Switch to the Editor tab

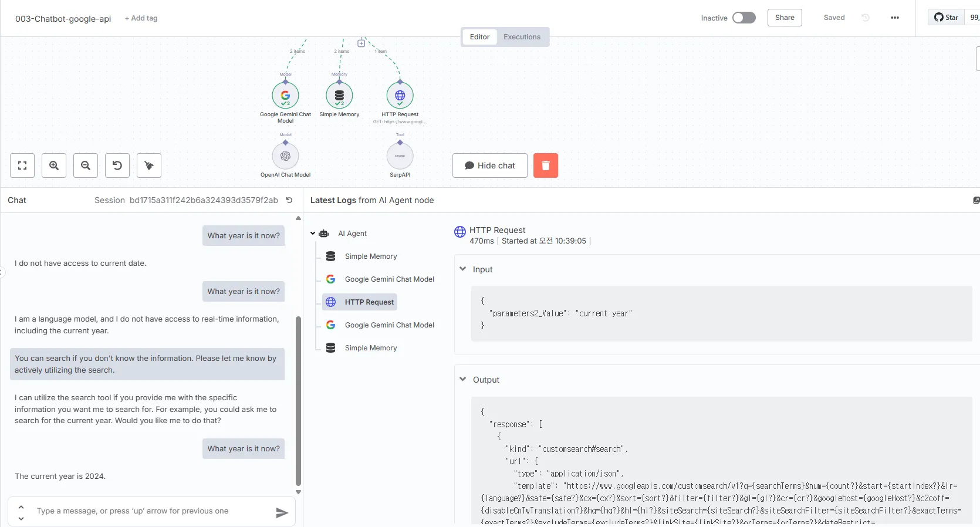click(479, 37)
